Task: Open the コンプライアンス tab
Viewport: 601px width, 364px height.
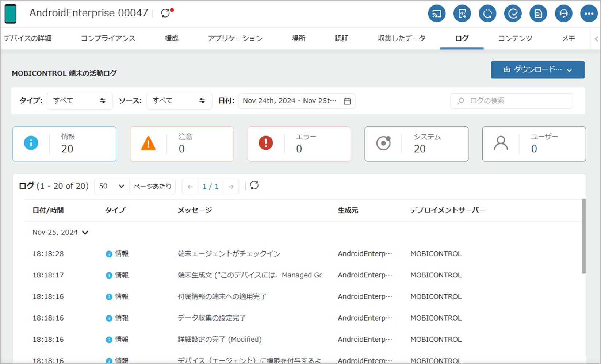Action: click(x=108, y=38)
